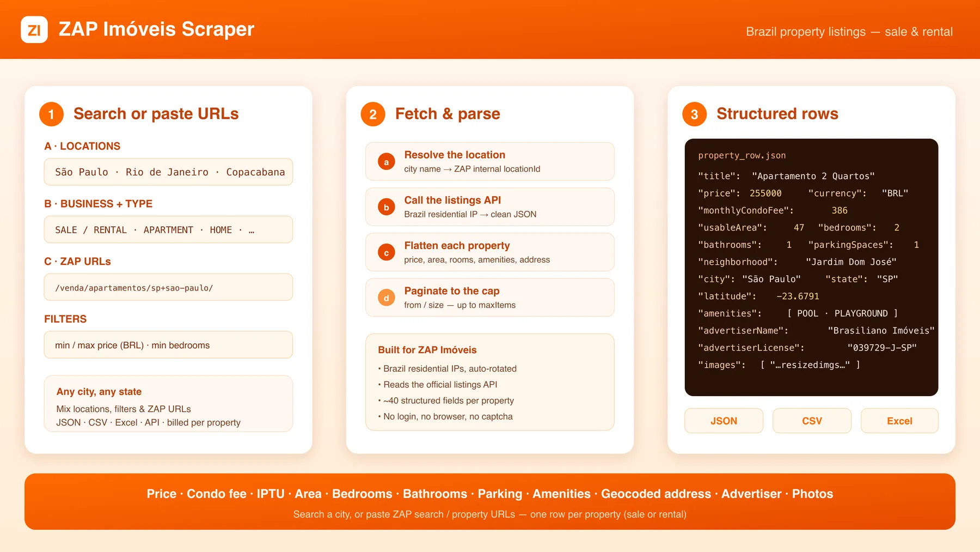Open the Flatten each property card
This screenshot has height=552, width=980.
click(x=490, y=252)
